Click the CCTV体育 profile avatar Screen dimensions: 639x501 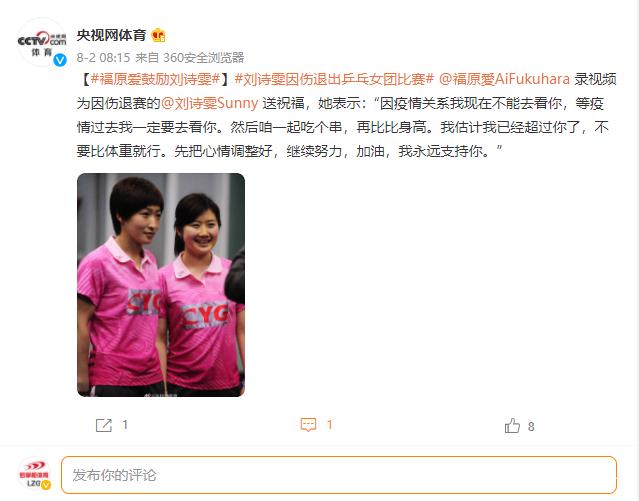click(x=42, y=42)
